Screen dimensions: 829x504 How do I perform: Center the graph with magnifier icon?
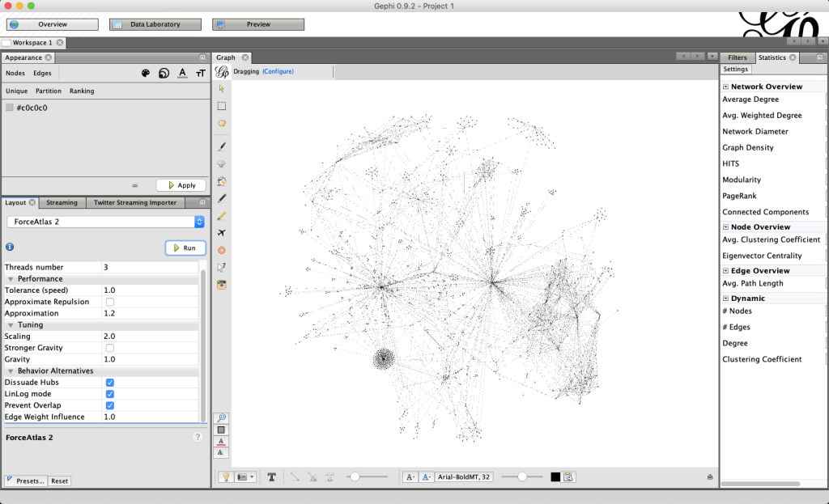point(222,418)
